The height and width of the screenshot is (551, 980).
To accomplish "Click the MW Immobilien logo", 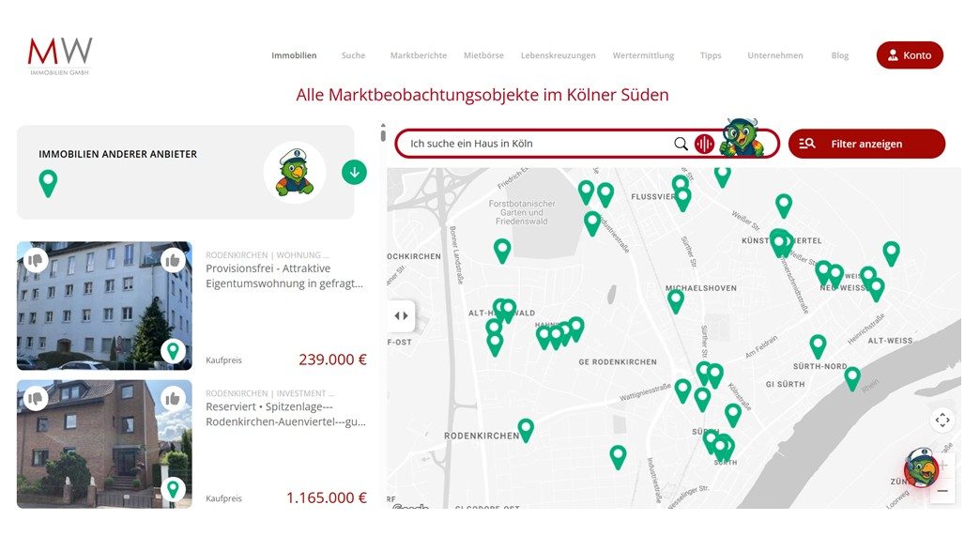I will coord(60,55).
